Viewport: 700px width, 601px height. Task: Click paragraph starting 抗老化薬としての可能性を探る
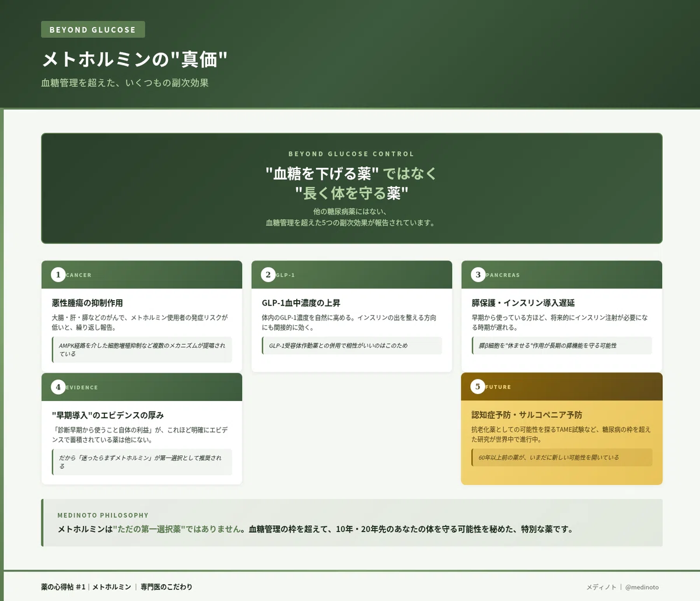point(561,434)
